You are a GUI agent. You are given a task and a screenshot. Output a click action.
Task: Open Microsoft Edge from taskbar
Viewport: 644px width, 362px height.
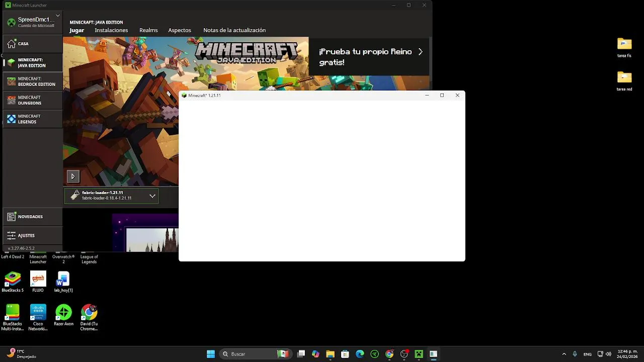click(360, 354)
